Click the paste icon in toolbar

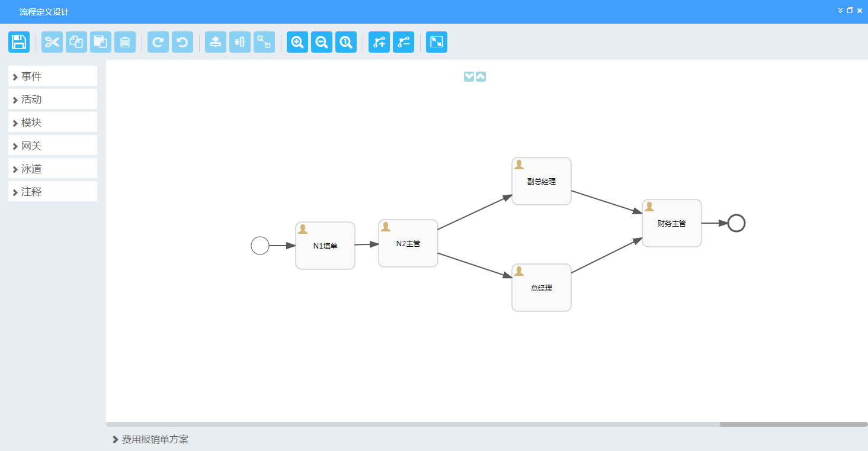[x=101, y=42]
